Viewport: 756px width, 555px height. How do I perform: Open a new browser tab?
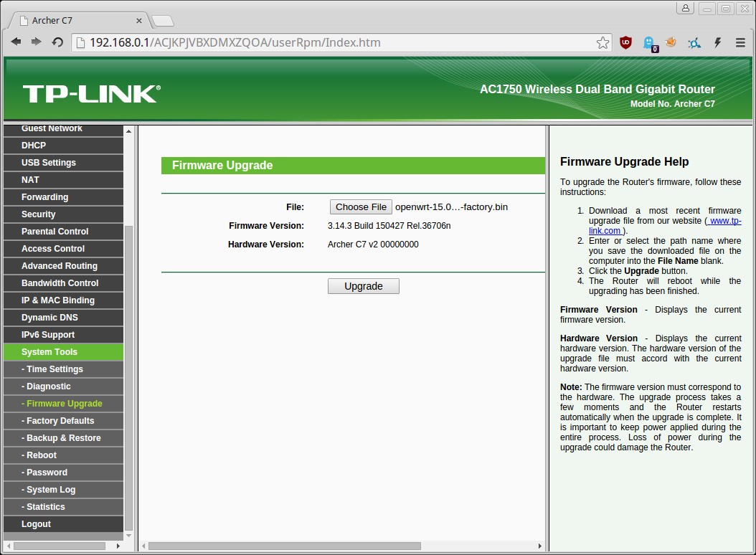tap(163, 21)
